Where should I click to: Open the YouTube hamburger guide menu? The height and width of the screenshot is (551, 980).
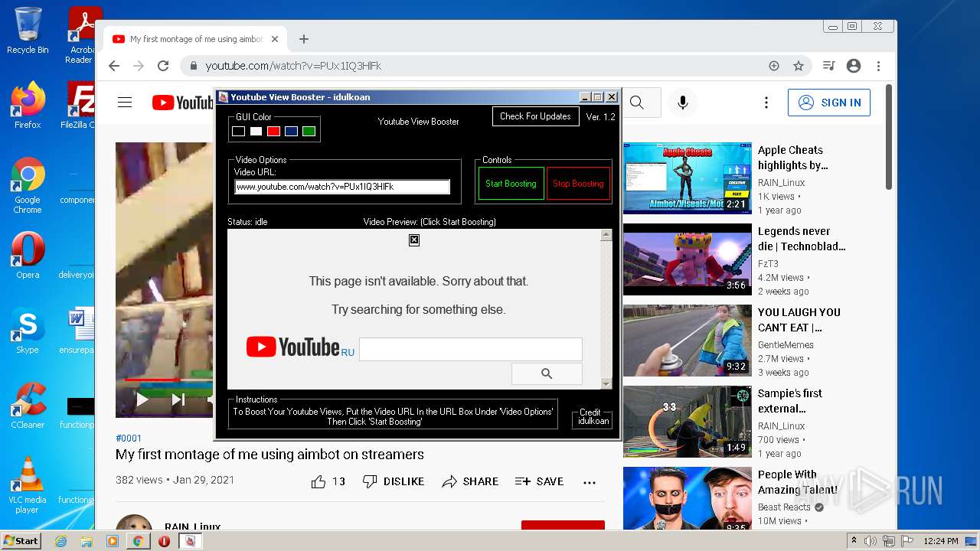pos(125,103)
